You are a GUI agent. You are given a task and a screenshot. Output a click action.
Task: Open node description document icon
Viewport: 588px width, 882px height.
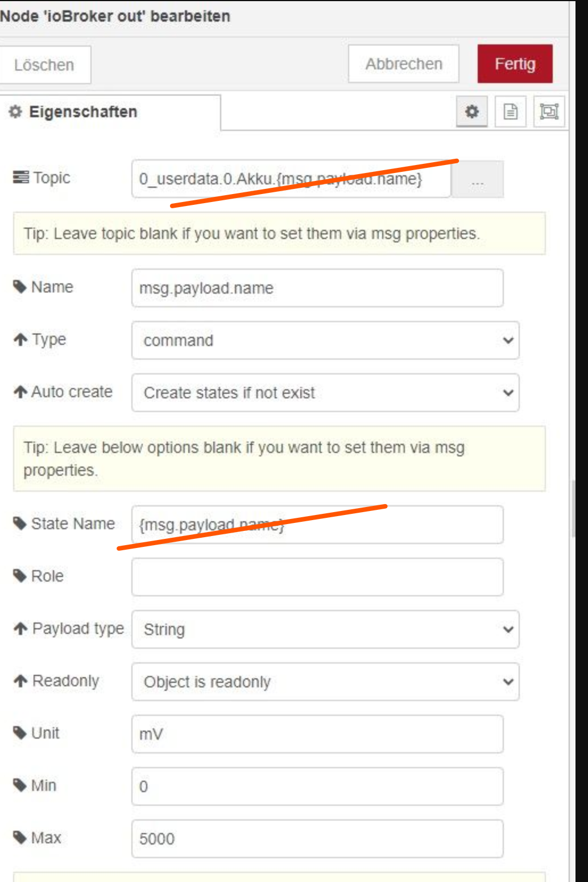pos(510,112)
